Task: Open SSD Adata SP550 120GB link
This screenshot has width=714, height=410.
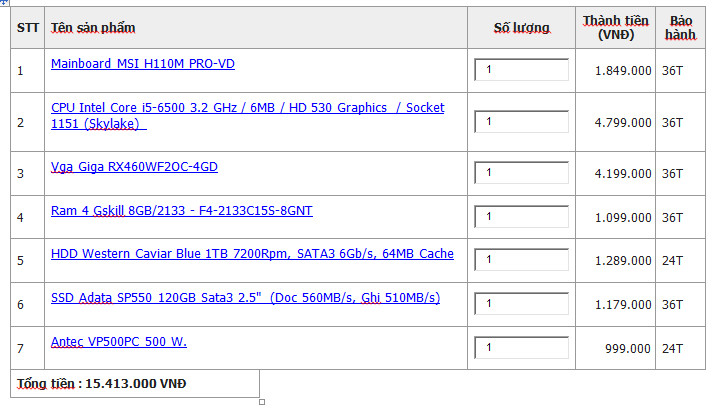Action: pyautogui.click(x=245, y=298)
